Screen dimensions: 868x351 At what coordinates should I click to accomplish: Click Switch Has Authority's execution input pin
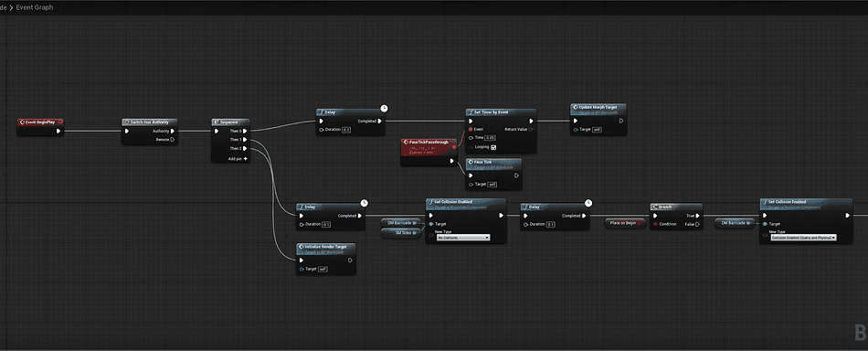(127, 132)
